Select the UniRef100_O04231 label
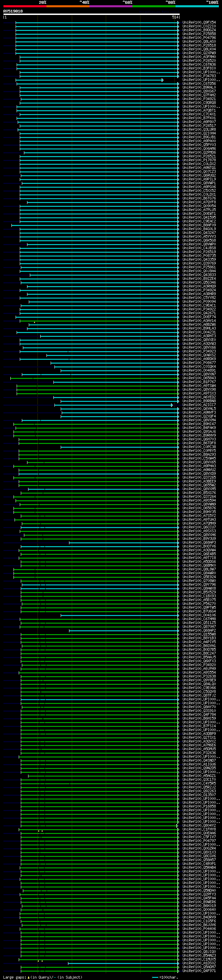 199,332
